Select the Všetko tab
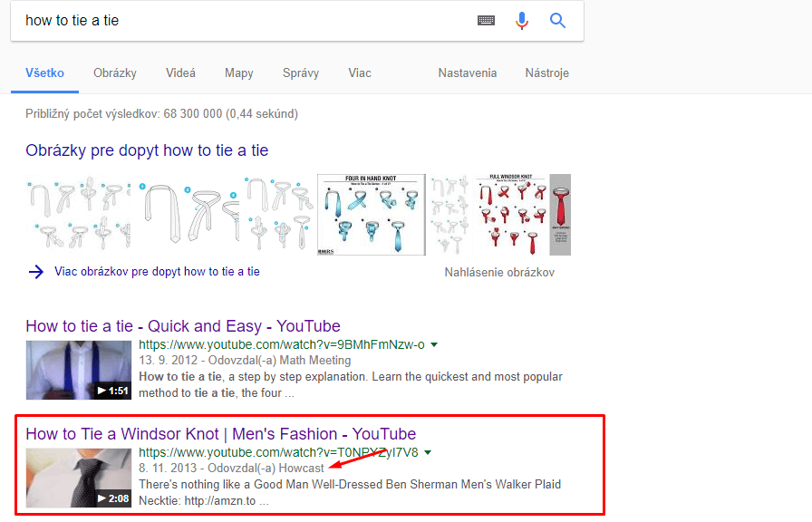This screenshot has width=812, height=522. [x=45, y=73]
